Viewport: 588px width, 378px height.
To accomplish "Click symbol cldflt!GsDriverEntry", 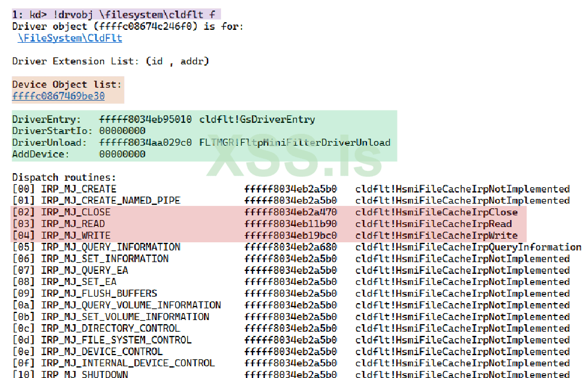I will pos(257,119).
